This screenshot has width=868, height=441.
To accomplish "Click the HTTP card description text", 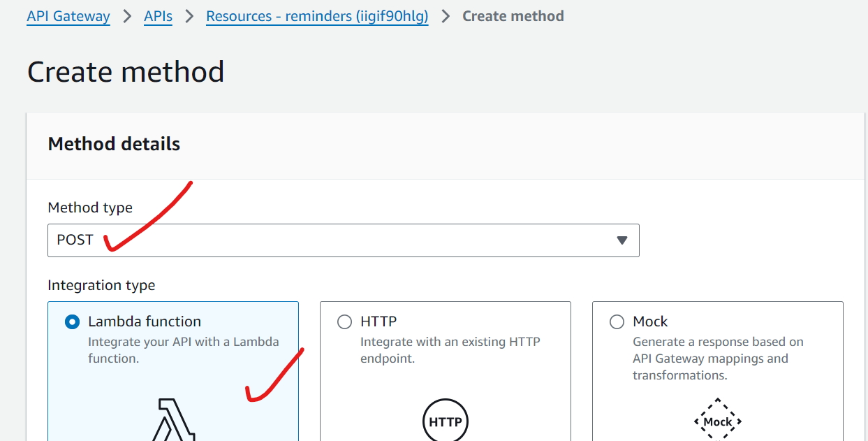I will [x=450, y=350].
